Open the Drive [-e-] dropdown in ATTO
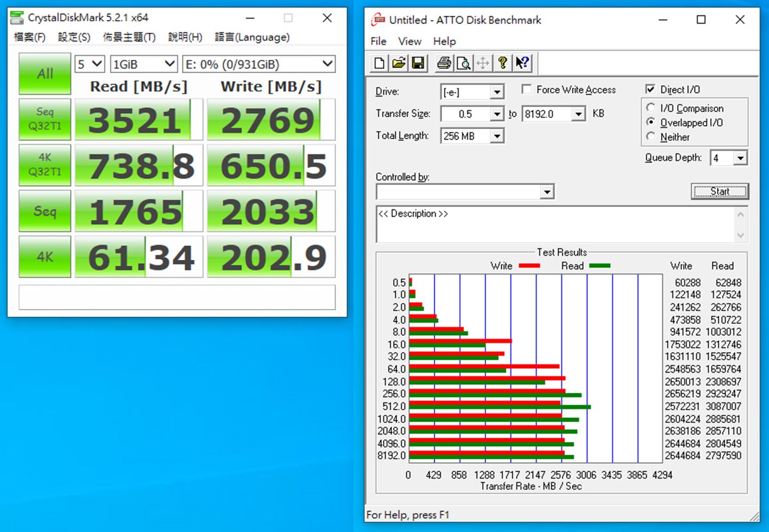This screenshot has height=532, width=769. (x=497, y=92)
